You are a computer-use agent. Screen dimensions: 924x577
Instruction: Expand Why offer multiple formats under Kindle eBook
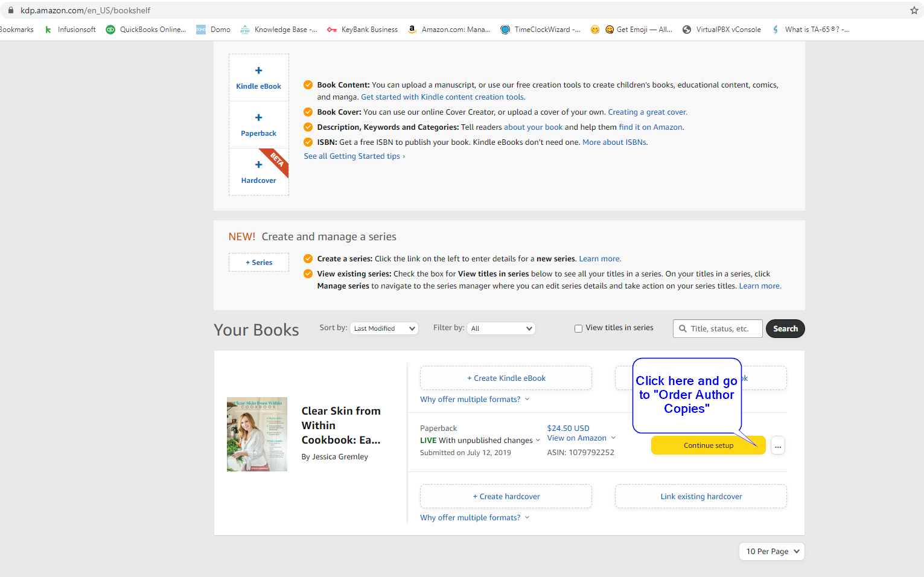click(x=474, y=400)
